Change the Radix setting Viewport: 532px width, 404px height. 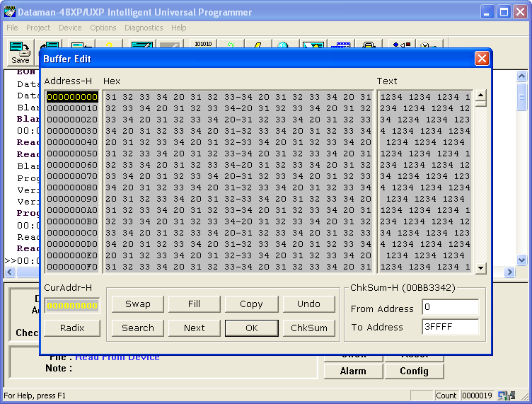[x=72, y=328]
